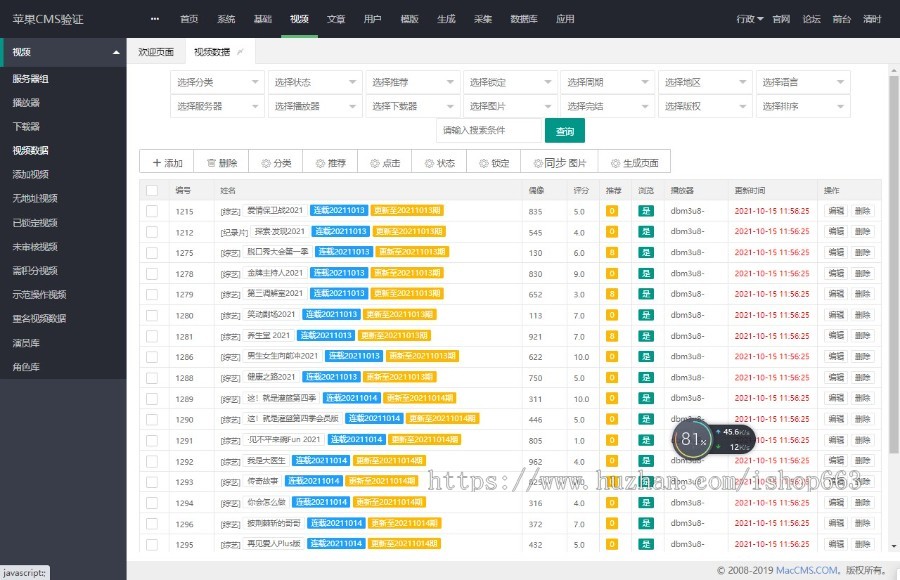This screenshot has width=900, height=580.
Task: Open the 论坛 link in top bar
Action: pyautogui.click(x=811, y=19)
